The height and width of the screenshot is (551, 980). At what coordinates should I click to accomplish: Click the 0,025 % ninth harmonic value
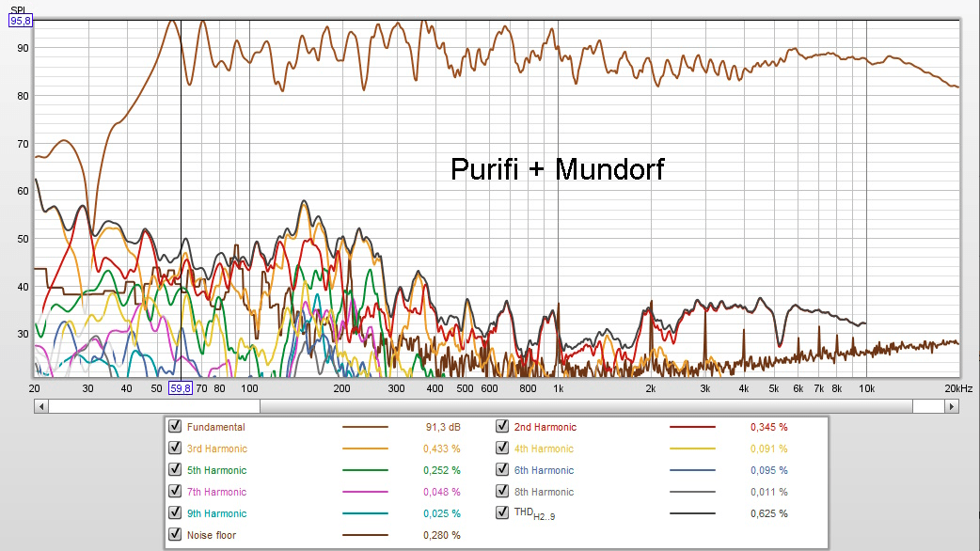(442, 513)
